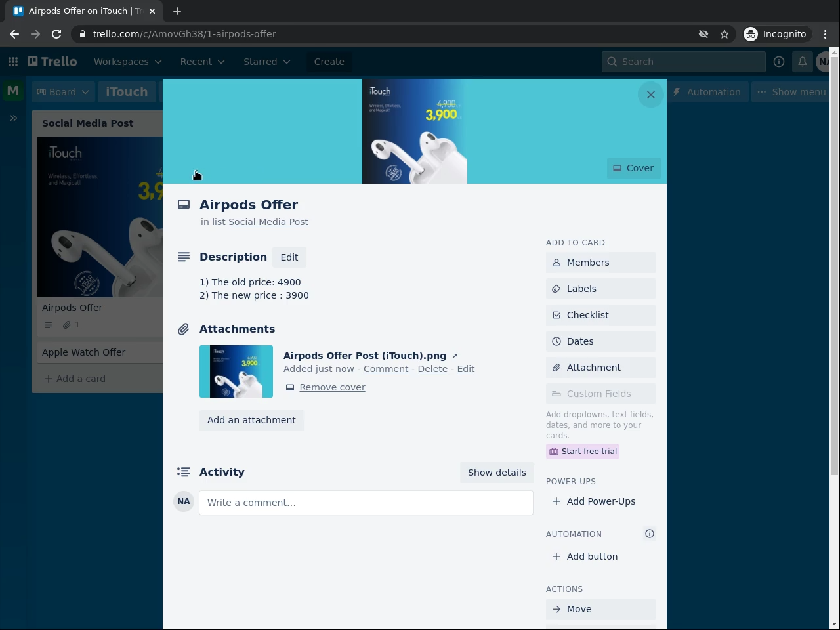This screenshot has width=840, height=630.
Task: Open Chrome's three-dot menu
Action: coord(826,34)
